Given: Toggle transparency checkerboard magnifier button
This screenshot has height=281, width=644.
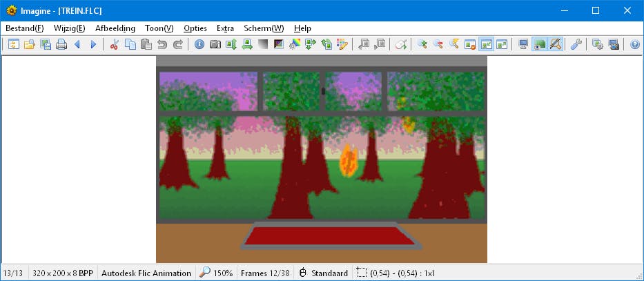Looking at the screenshot, I should tap(555, 44).
